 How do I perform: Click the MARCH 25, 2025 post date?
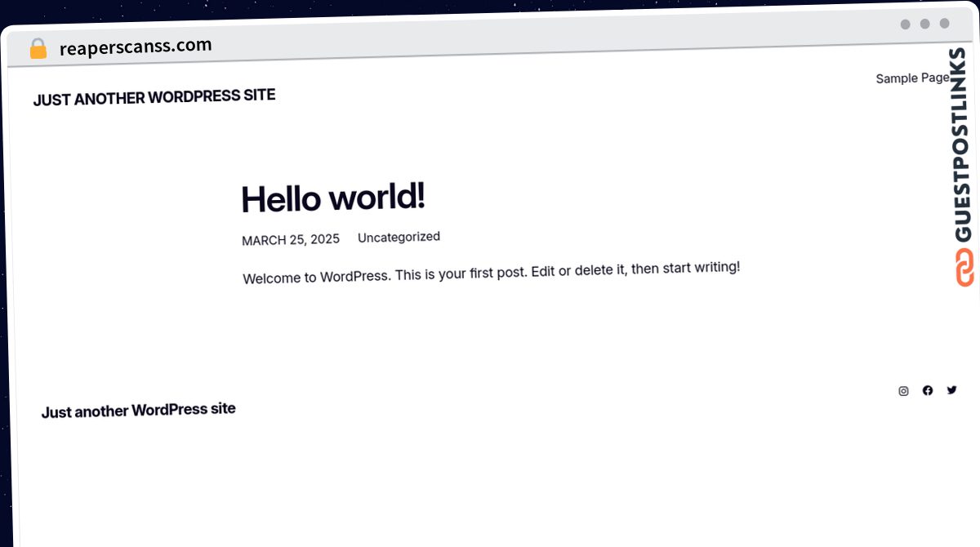pos(291,240)
